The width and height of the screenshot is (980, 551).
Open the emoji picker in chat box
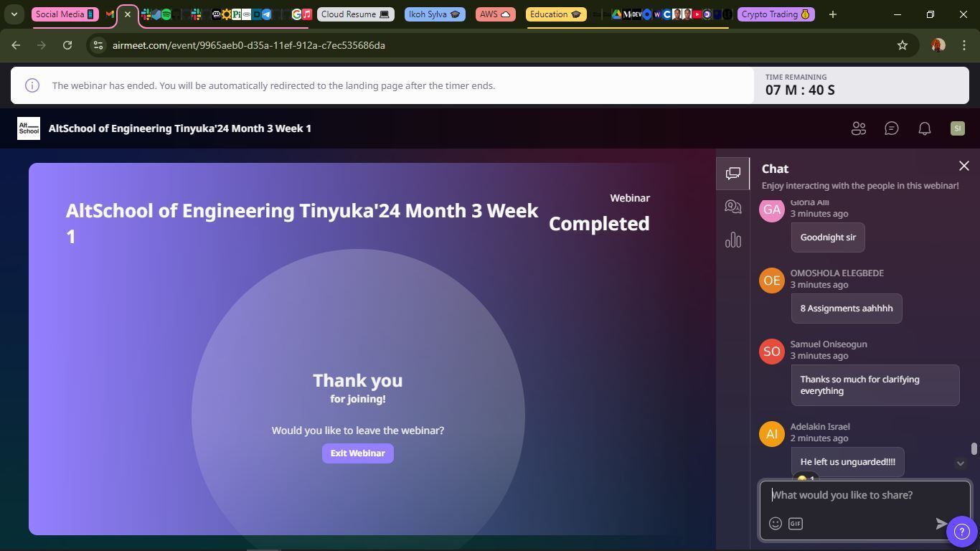point(775,524)
